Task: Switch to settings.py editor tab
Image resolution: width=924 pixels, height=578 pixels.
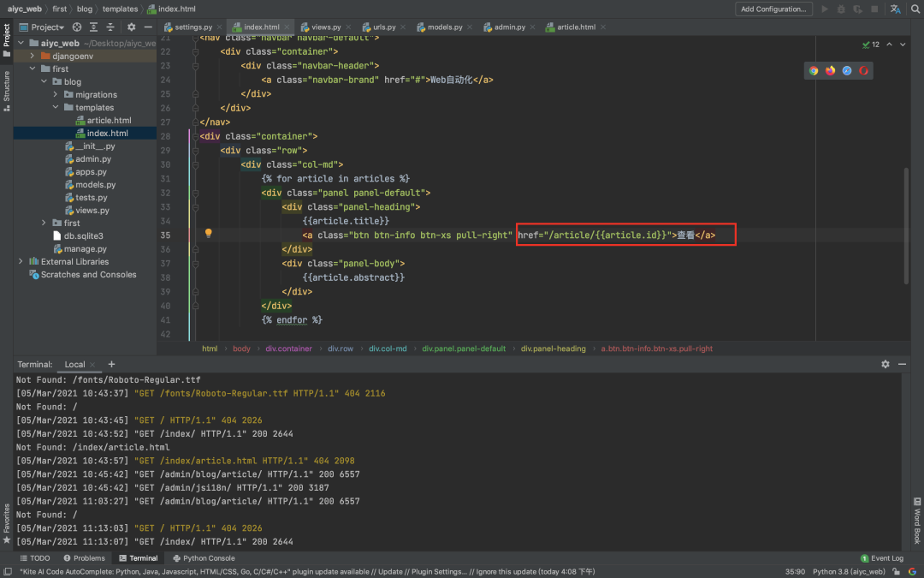Action: 192,27
